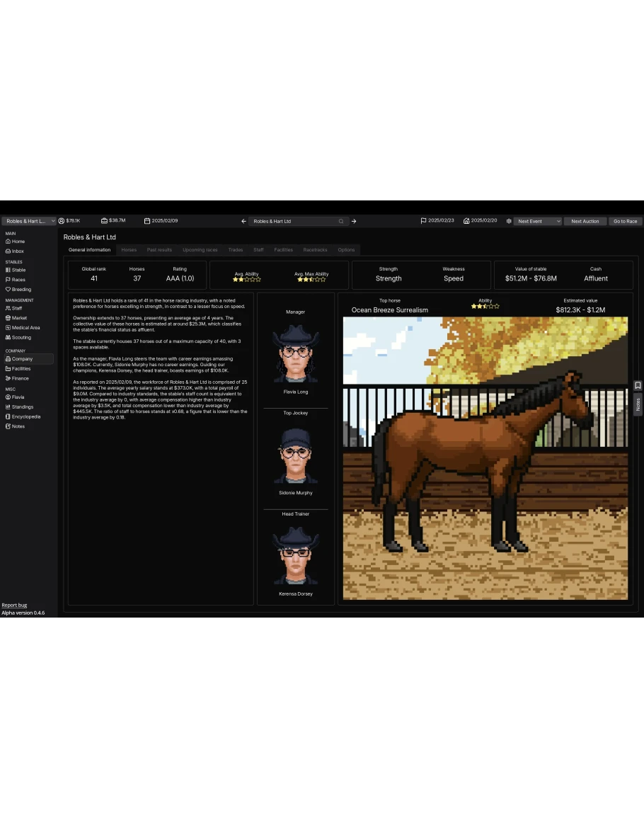Open the Notes side panel bookmark icon
This screenshot has width=644, height=818.
pos(638,385)
